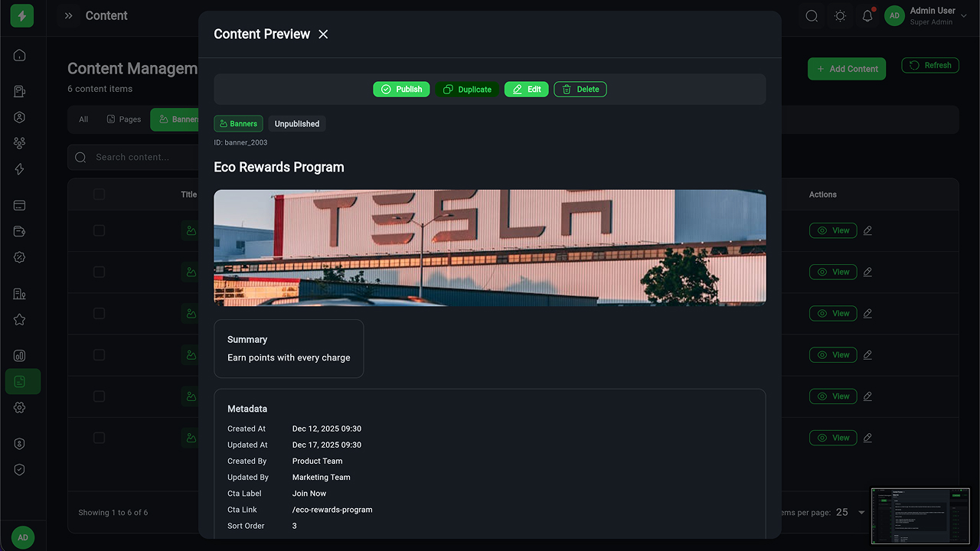
Task: Open the items per page dropdown
Action: pos(851,513)
